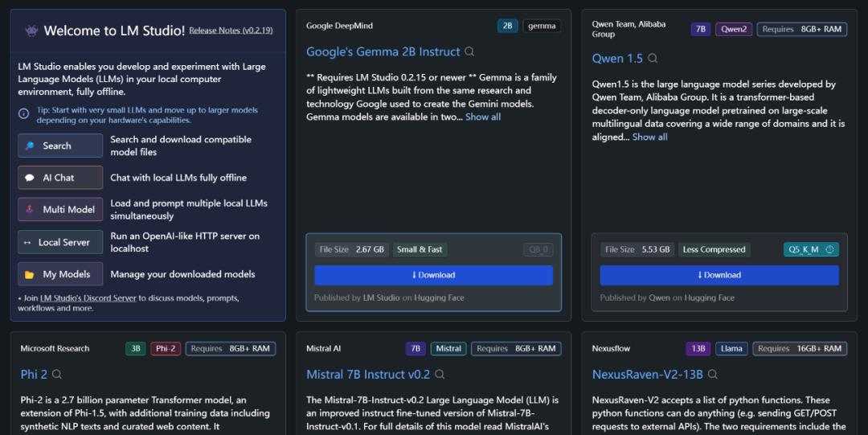Click the 7B tag on Qwen card
Image resolution: width=868 pixels, height=435 pixels.
coord(701,30)
